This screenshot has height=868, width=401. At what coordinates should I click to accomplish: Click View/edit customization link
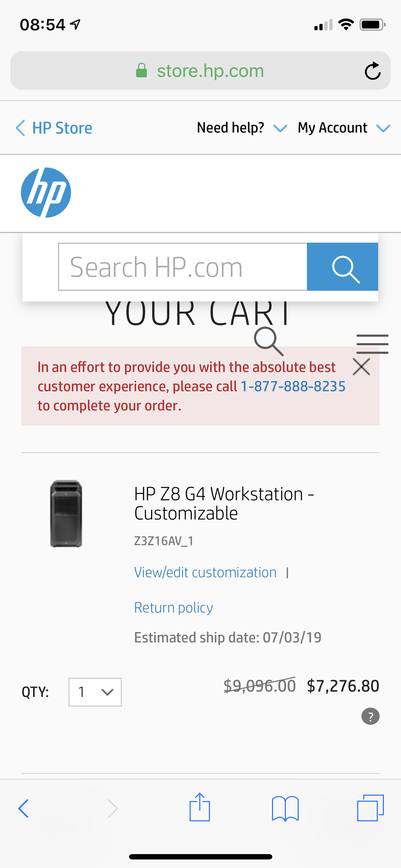pos(205,572)
